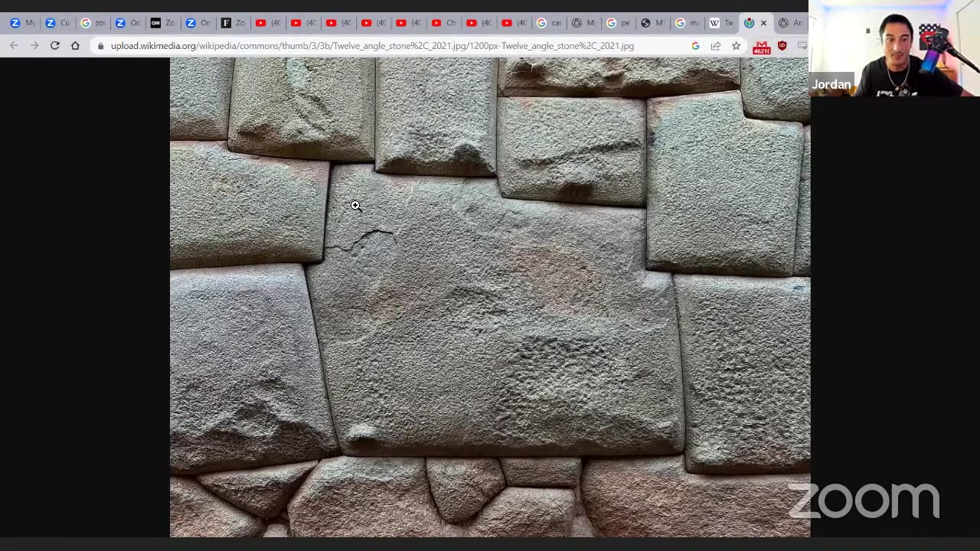This screenshot has width=980, height=551.
Task: Open the browser home page
Action: (x=75, y=46)
